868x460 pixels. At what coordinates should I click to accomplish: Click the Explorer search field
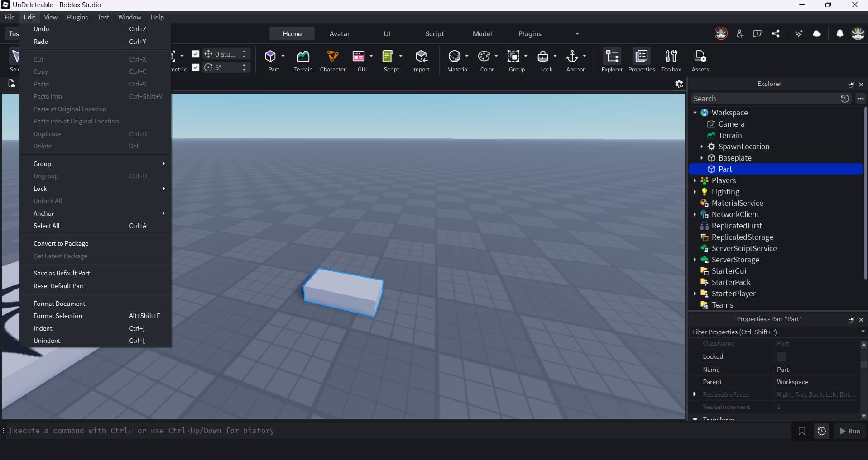click(765, 99)
